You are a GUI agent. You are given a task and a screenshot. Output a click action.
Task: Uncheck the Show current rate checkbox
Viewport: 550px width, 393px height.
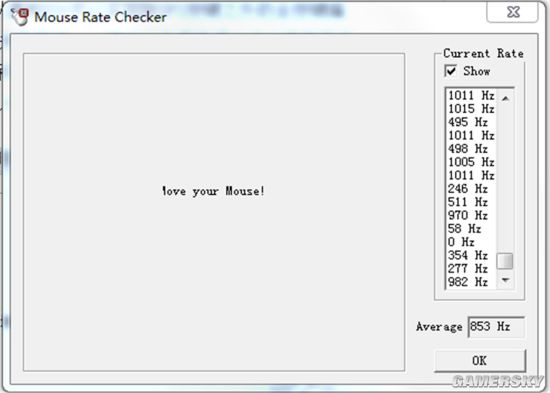451,71
